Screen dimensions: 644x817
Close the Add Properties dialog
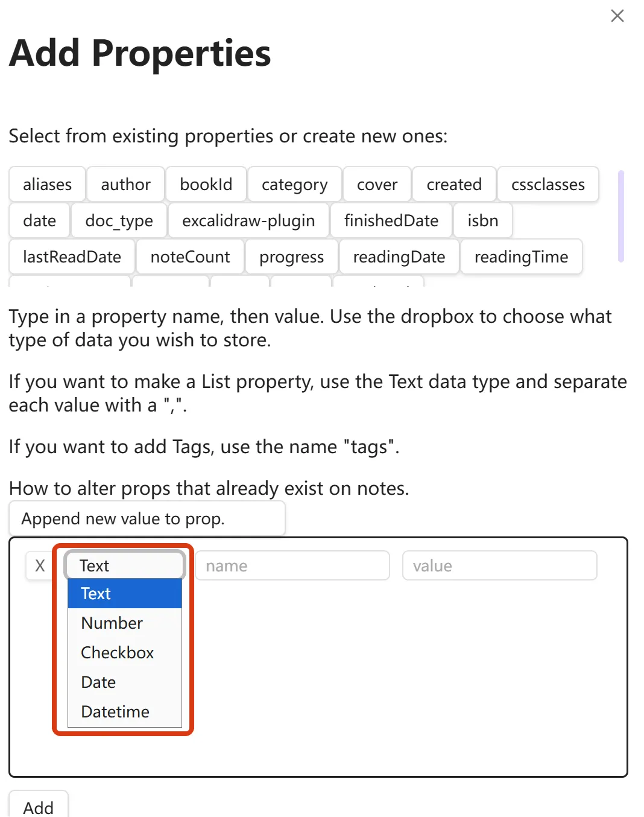pos(617,16)
